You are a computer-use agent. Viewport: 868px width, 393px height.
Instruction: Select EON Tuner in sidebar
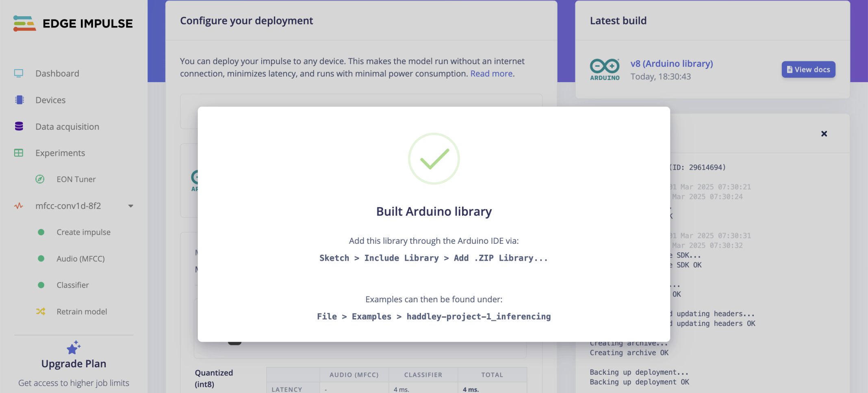(x=76, y=179)
